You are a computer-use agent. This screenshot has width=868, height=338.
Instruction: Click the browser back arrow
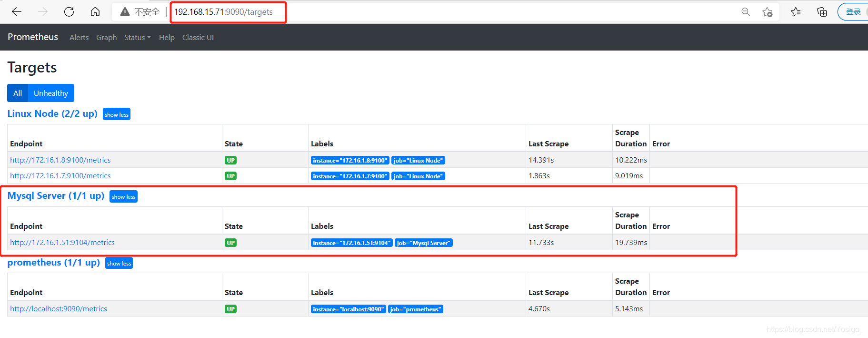click(17, 11)
